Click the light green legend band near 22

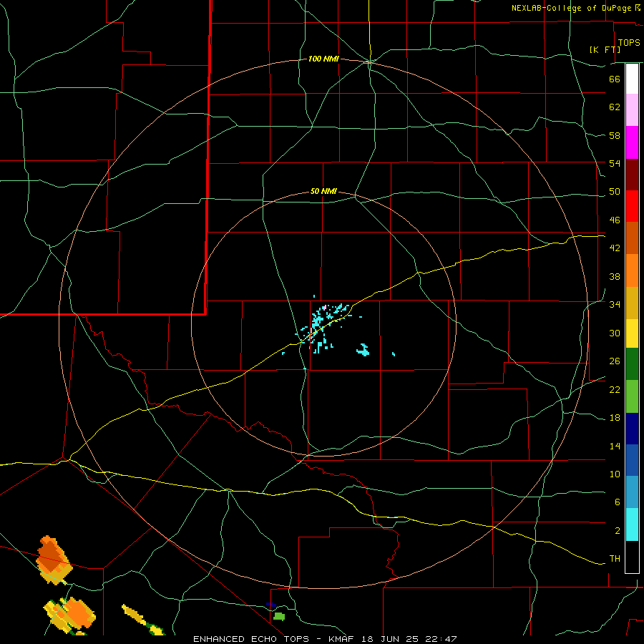coord(632,396)
